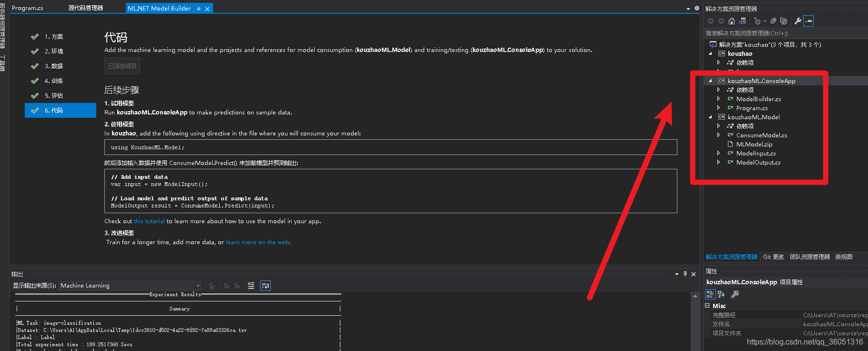Close the Output panel
The image size is (868, 351).
[x=694, y=274]
